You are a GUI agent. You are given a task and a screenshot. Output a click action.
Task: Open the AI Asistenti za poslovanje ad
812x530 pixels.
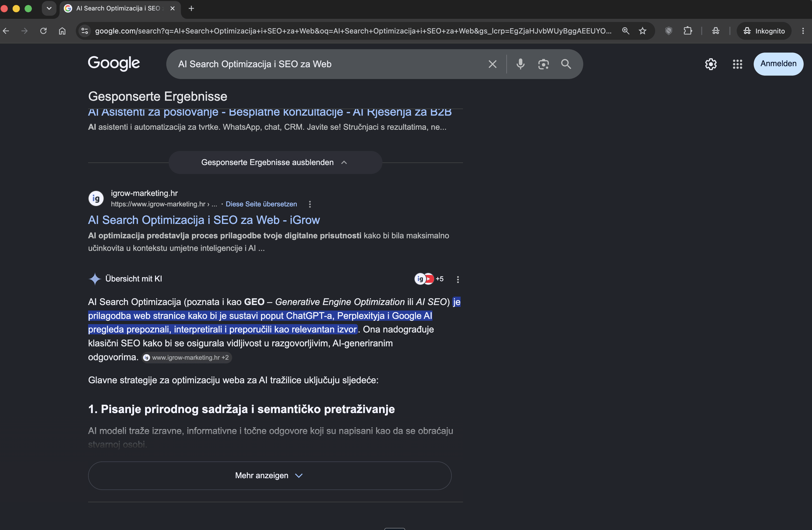tap(270, 112)
